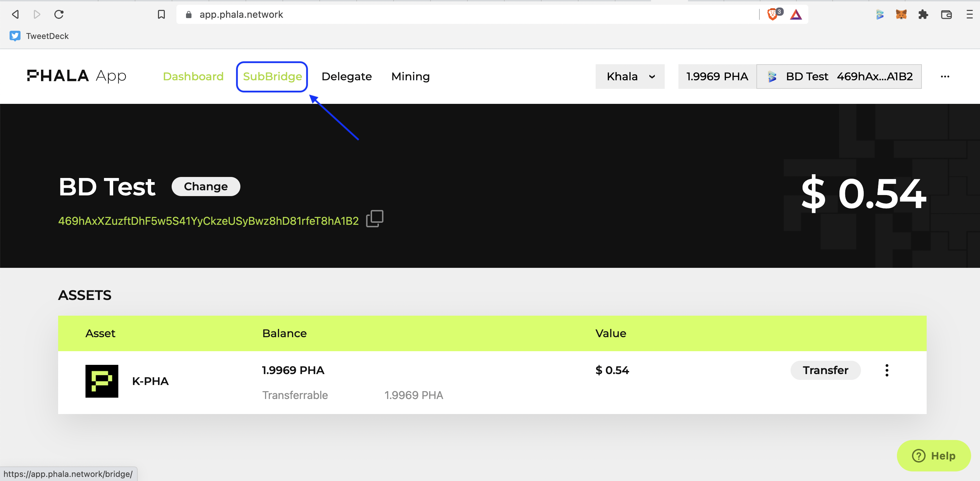
Task: Go back with the browser back arrow
Action: [15, 14]
